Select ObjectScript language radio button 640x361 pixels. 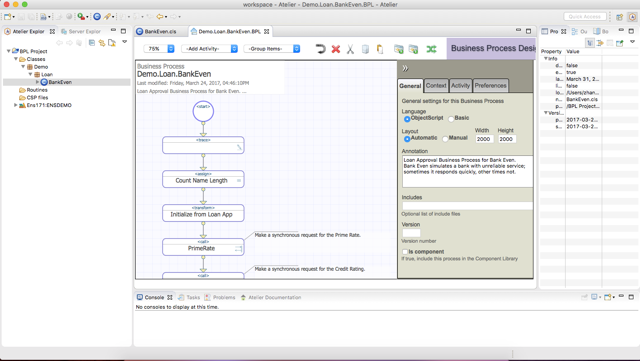click(407, 119)
